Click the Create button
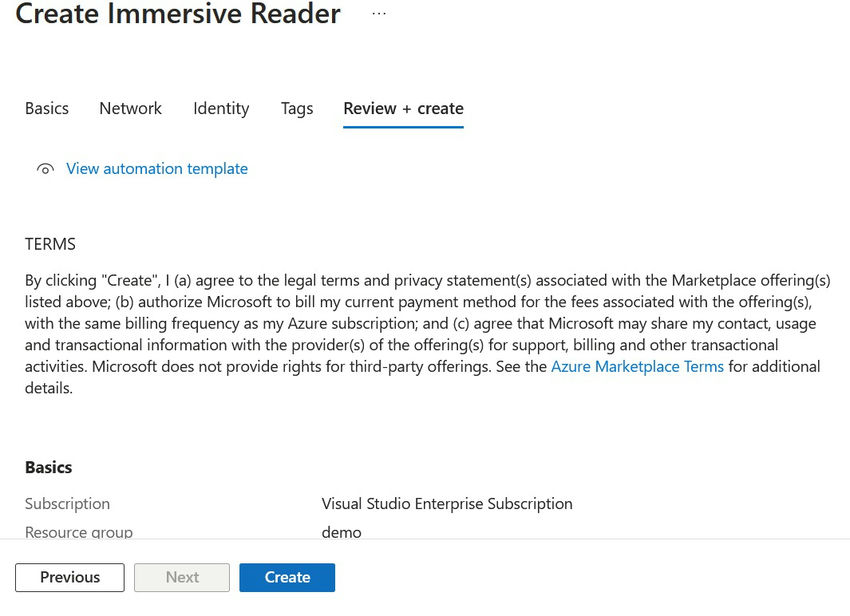 click(x=287, y=577)
